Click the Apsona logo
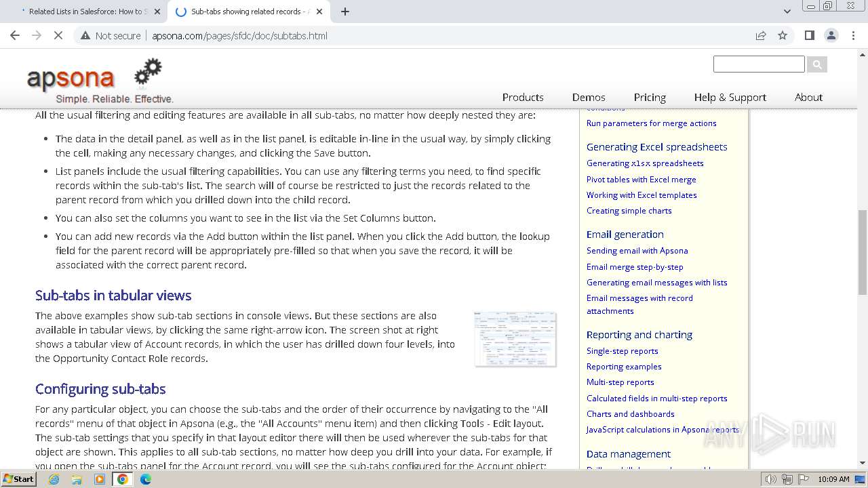This screenshot has width=868, height=488. (x=100, y=80)
